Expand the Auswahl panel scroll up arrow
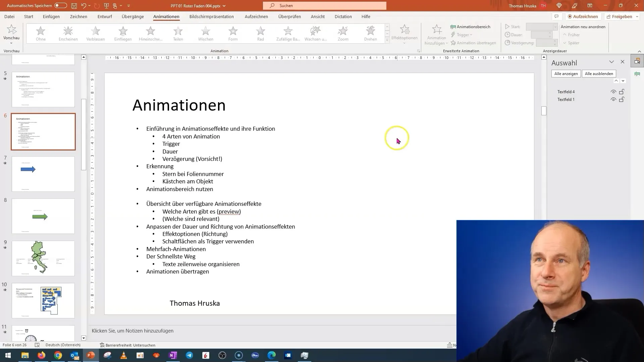The height and width of the screenshot is (362, 644). coord(616,81)
